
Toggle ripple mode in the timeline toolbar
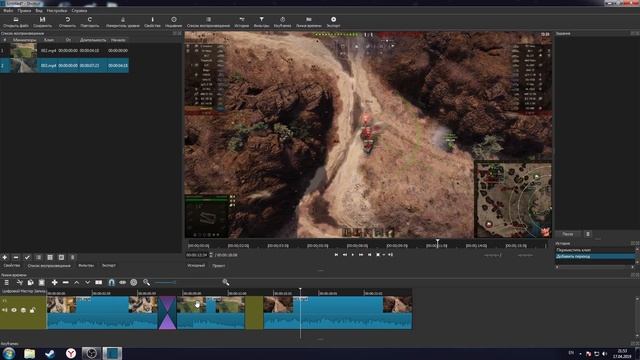133,282
